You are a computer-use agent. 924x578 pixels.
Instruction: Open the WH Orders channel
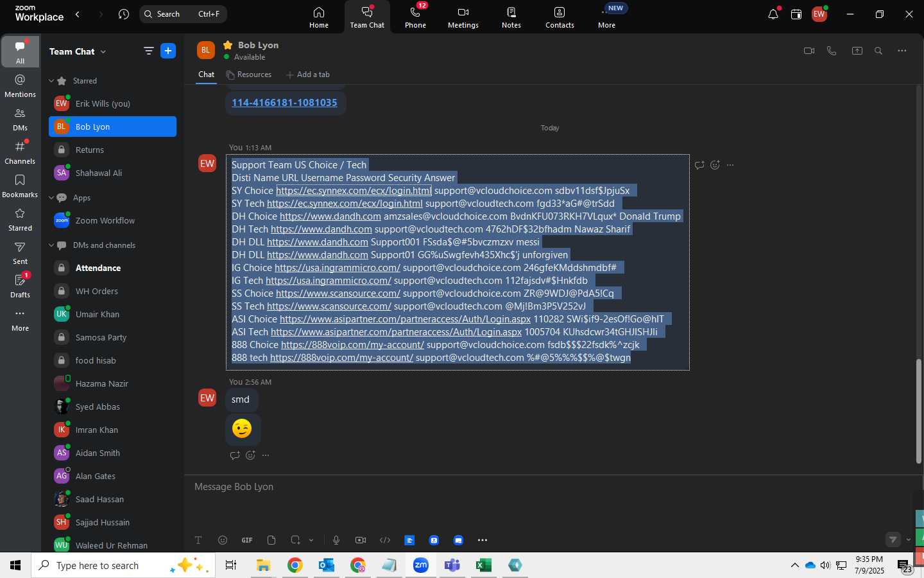tap(112, 291)
